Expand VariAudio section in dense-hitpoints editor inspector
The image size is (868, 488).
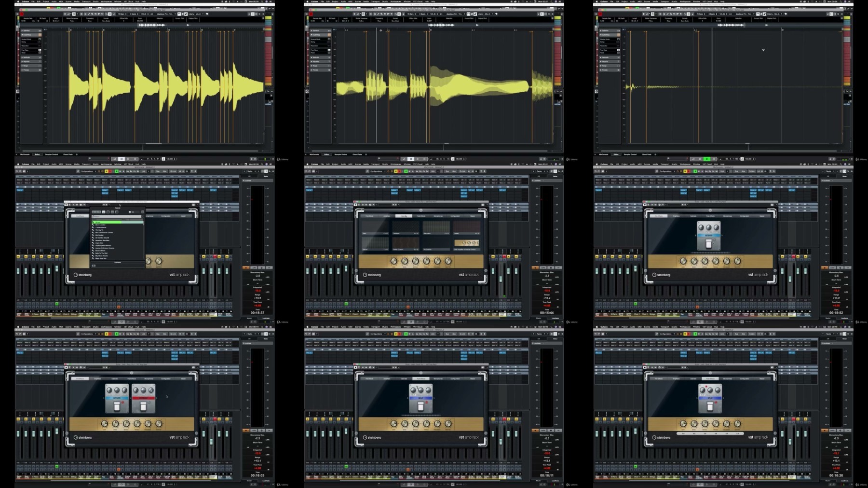31,57
